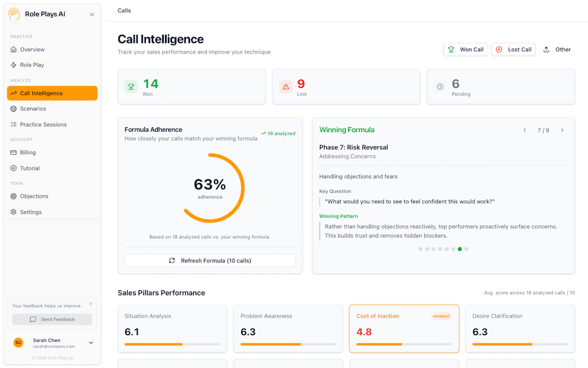Mark this call as Lost Call
This screenshot has width=588, height=368.
(513, 49)
